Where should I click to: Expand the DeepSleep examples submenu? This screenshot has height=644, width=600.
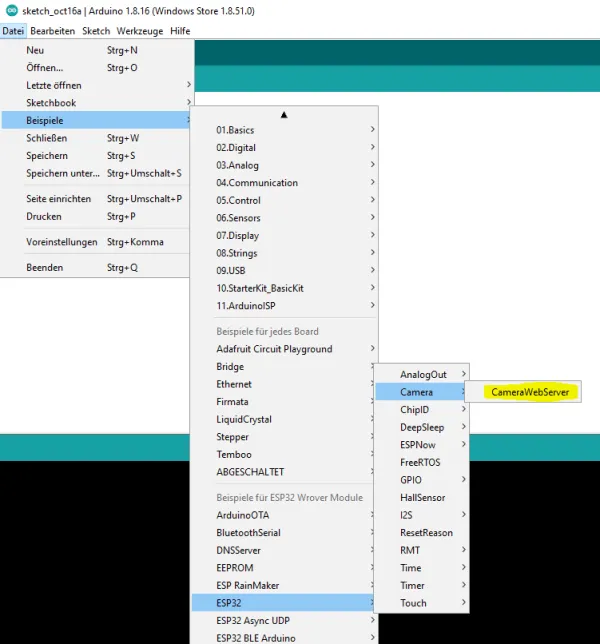(422, 427)
